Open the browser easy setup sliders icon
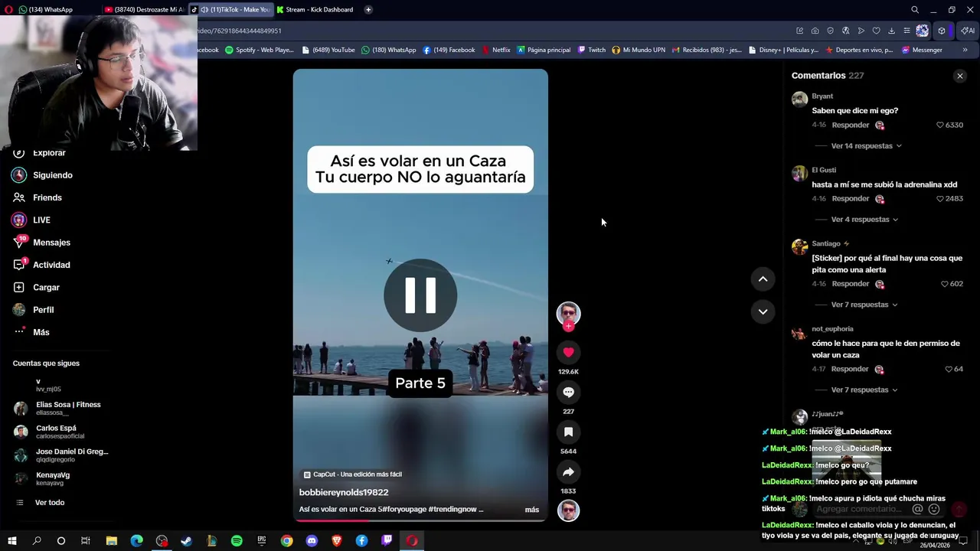The image size is (980, 551). [906, 31]
